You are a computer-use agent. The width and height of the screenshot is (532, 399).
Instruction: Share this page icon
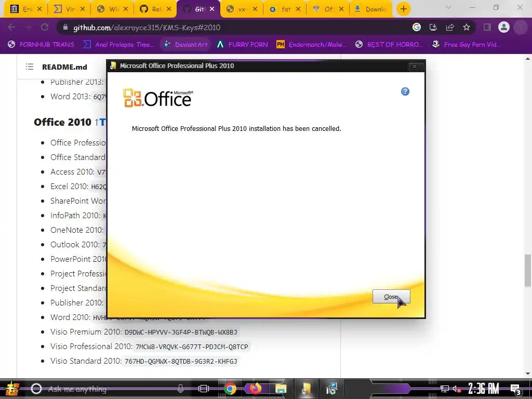pos(450,27)
